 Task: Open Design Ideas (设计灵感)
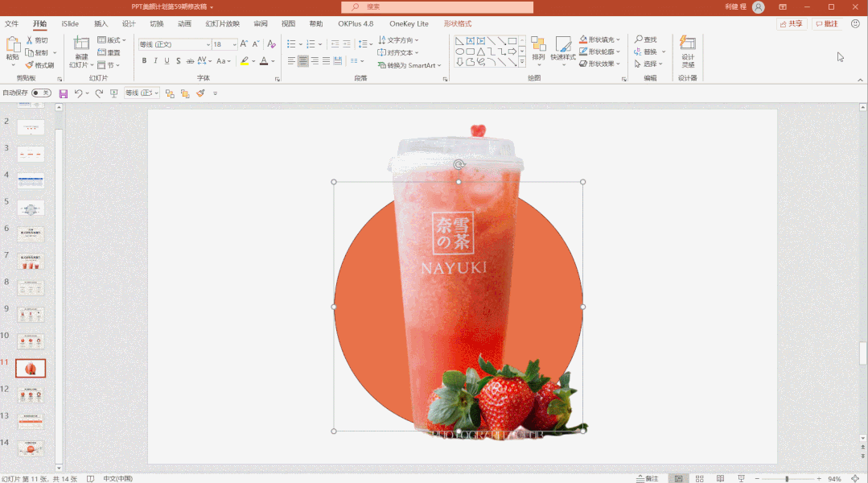pos(688,52)
